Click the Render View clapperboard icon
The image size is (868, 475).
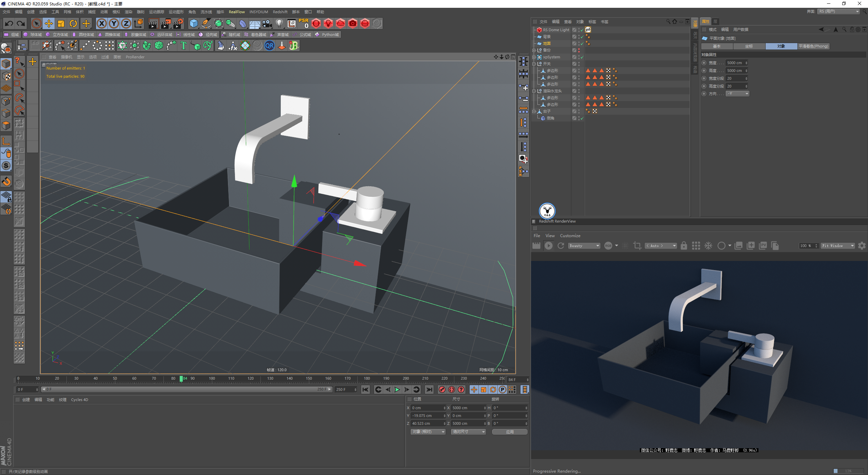pyautogui.click(x=153, y=23)
